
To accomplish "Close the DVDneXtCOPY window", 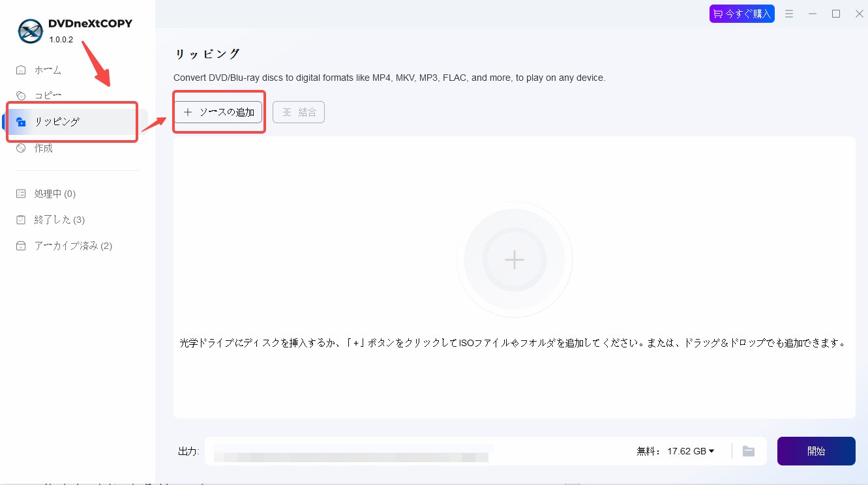I will click(x=859, y=14).
